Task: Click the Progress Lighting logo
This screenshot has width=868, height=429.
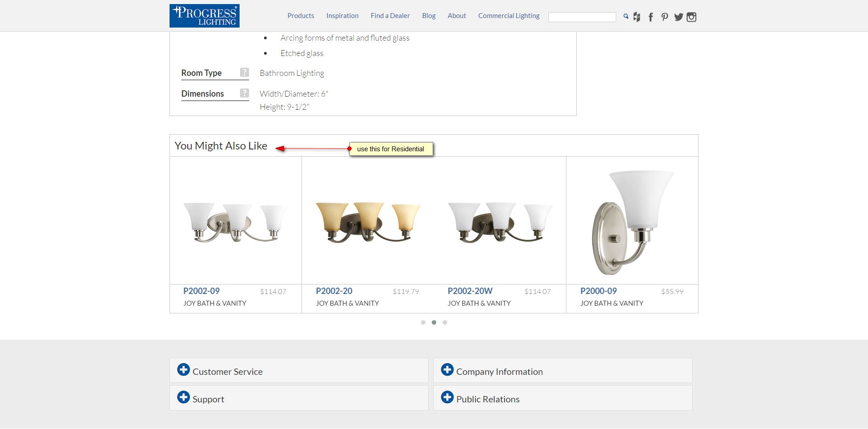Action: pyautogui.click(x=204, y=16)
